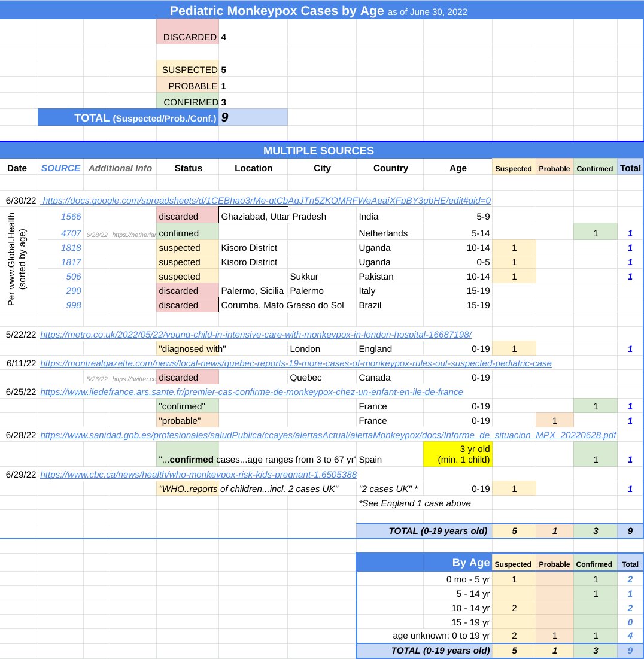
Task: Select the TOTAL (Suspected/Prob./Conf.) cell
Action: [128, 117]
